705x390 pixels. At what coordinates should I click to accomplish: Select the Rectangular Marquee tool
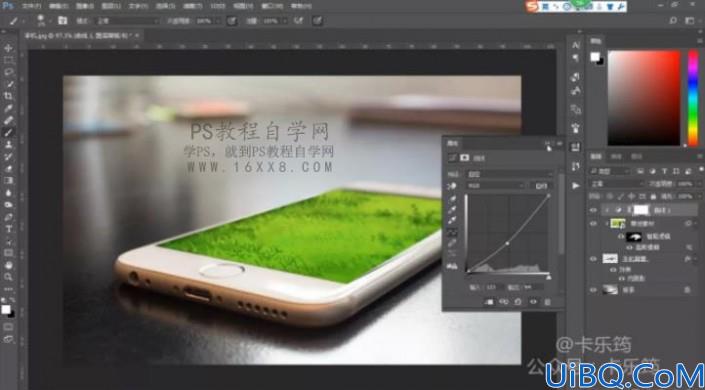[x=9, y=60]
